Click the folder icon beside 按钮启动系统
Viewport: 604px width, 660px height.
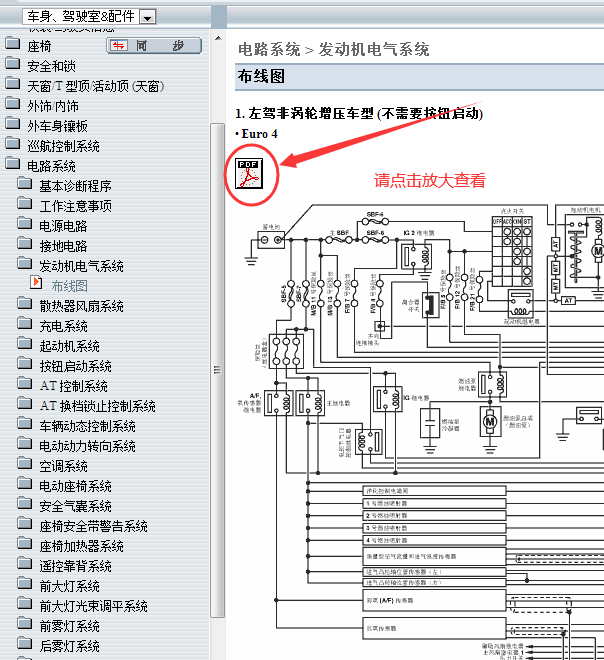(25, 364)
